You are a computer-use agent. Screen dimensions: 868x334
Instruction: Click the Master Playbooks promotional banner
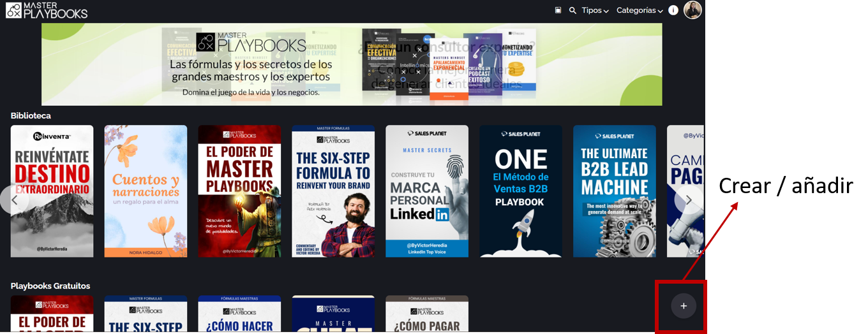[x=352, y=64]
